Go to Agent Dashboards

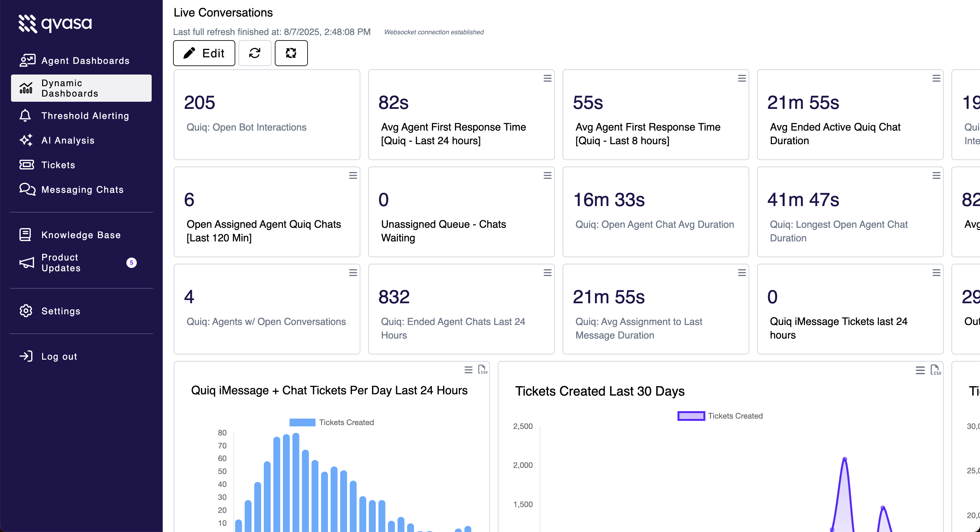tap(85, 61)
